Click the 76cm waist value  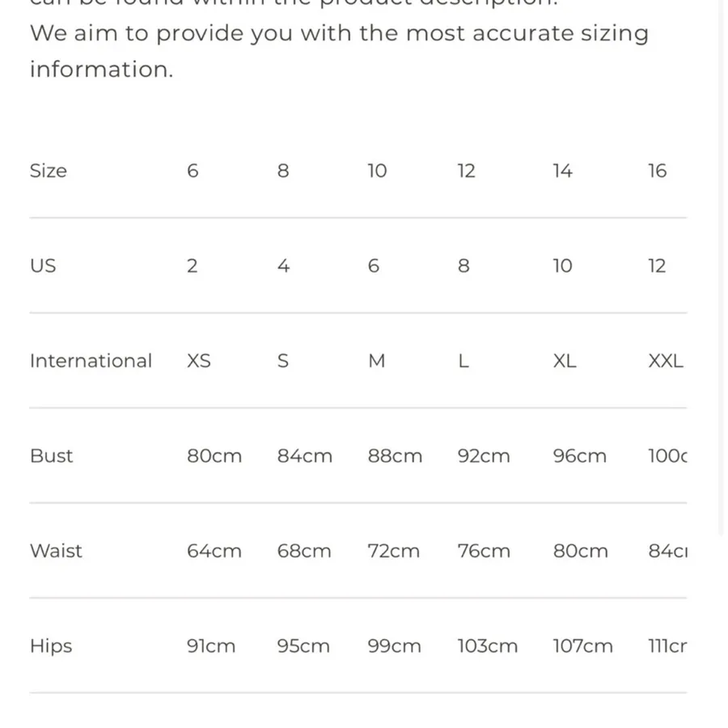(x=484, y=551)
